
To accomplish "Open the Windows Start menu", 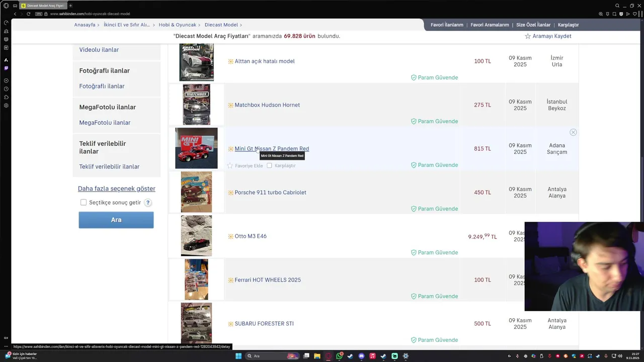I will coord(238,356).
